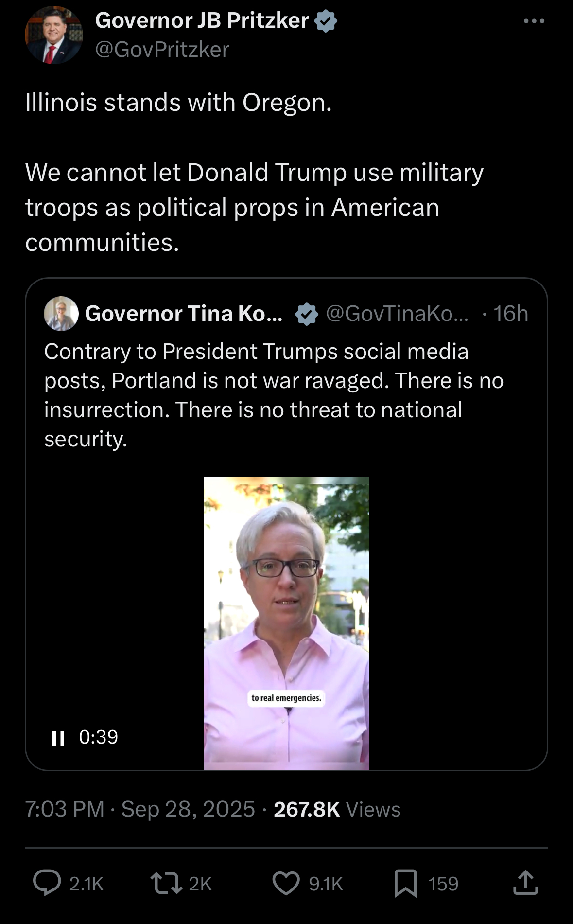The image size is (573, 924).
Task: Open Governor Tina Kotek's small avatar
Action: (x=61, y=314)
